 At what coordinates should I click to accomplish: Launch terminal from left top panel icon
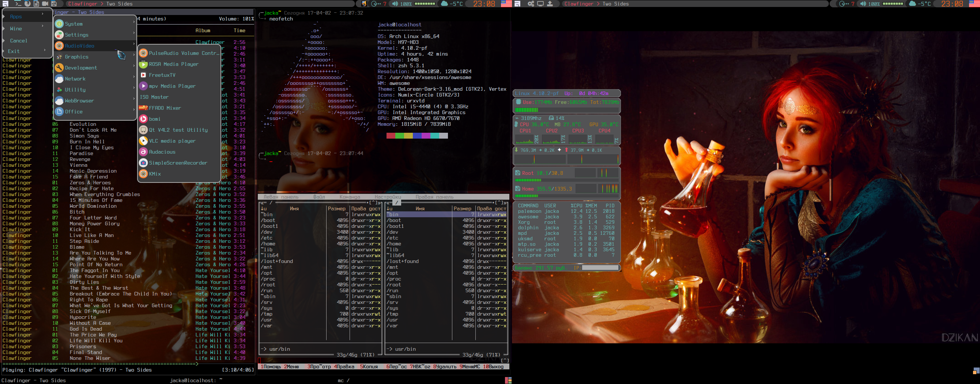point(18,3)
